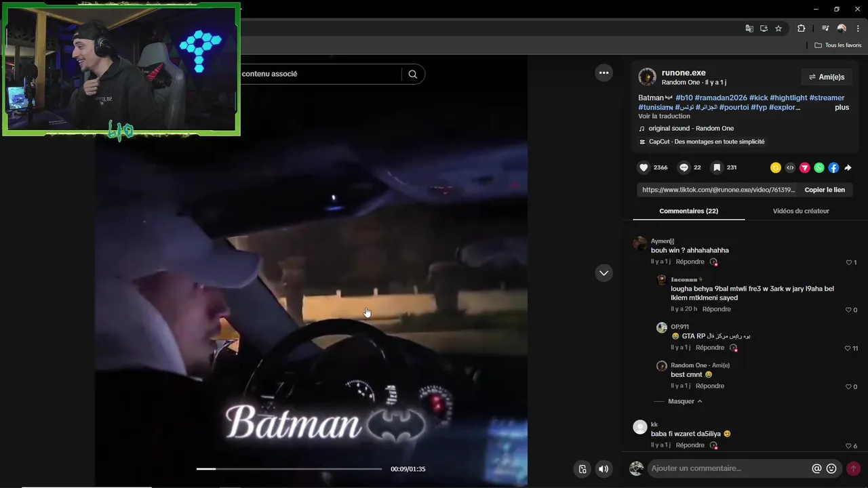Post the comment with the red arrow button
Viewport: 868px width, 488px height.
[853, 468]
